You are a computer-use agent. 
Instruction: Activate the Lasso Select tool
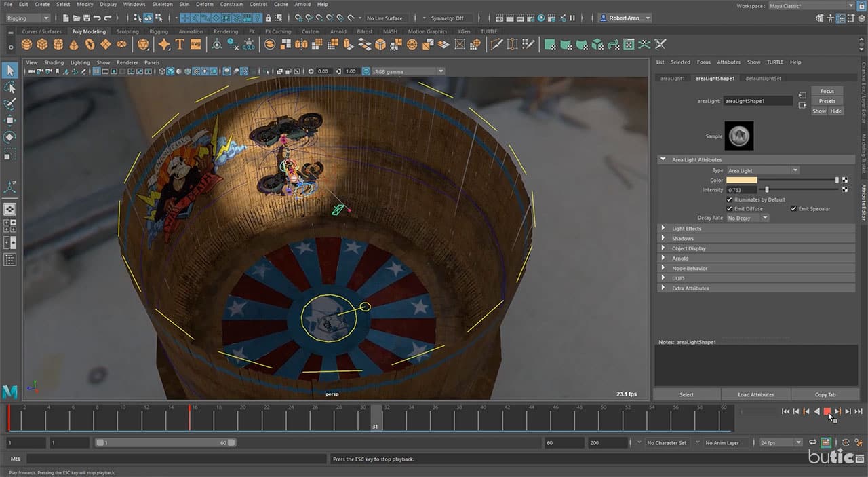pos(10,88)
